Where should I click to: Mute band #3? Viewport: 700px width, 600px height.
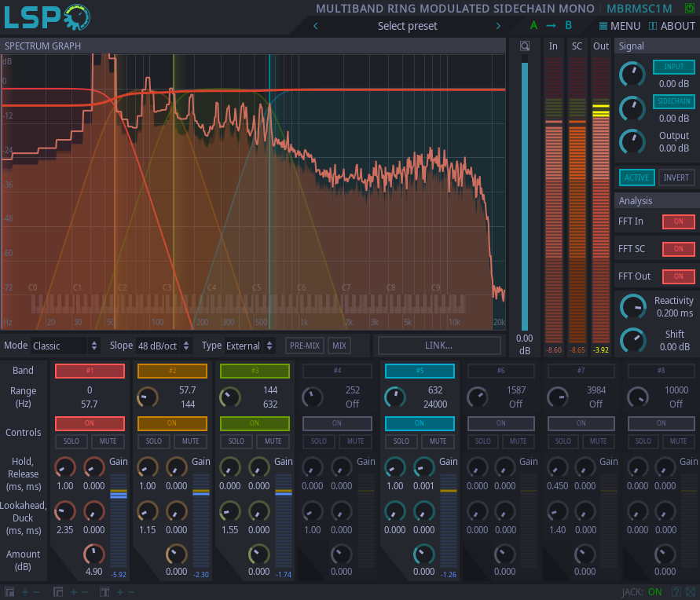271,441
